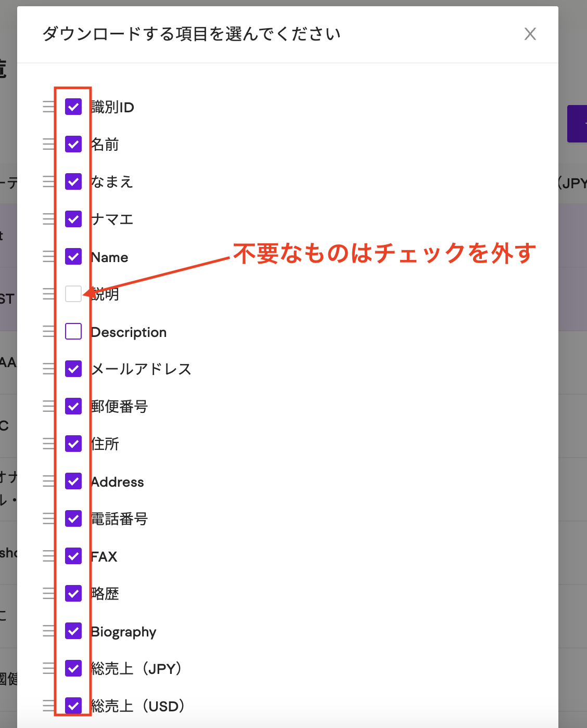
Task: Uncheck the ナマエ checkbox
Action: pos(73,219)
